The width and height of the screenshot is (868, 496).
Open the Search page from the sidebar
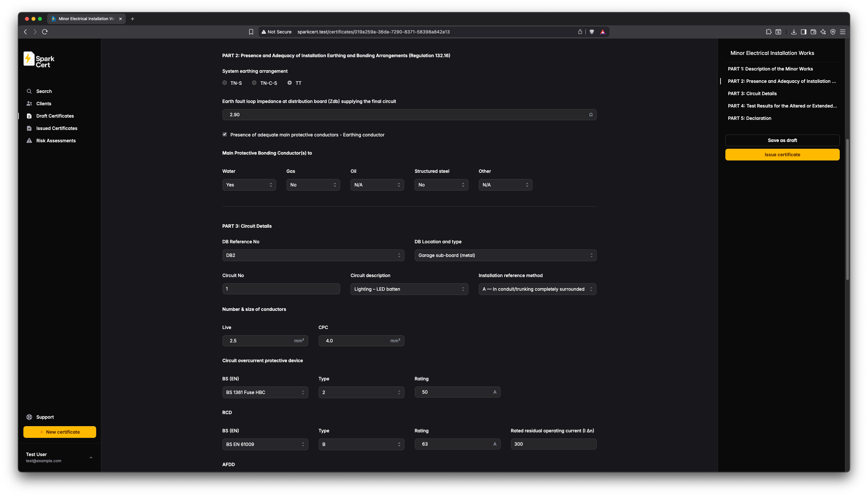click(x=44, y=91)
